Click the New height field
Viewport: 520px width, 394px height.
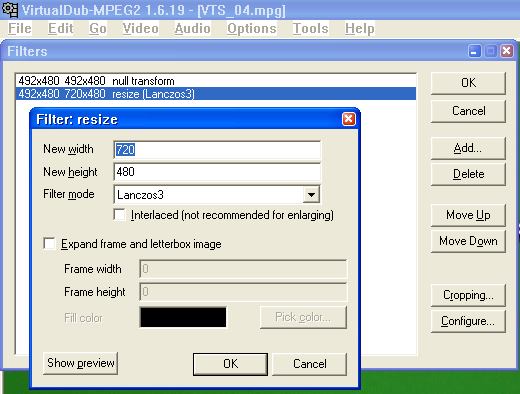pos(217,172)
